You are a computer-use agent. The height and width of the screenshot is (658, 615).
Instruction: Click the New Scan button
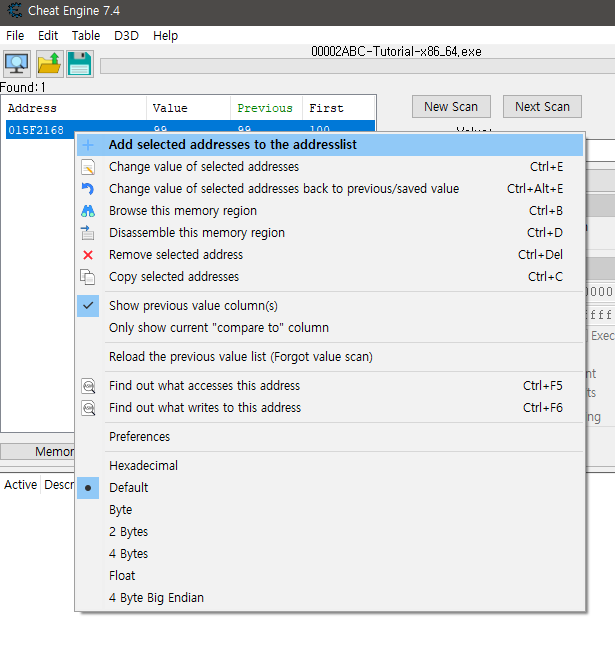451,107
